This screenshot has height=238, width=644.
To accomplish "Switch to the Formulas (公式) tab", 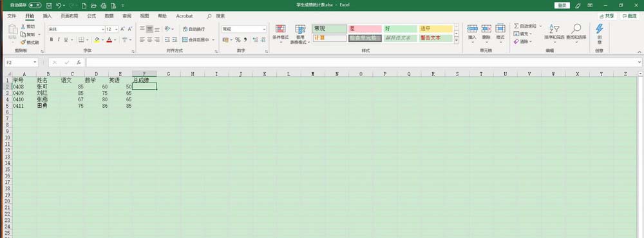I will click(x=91, y=16).
